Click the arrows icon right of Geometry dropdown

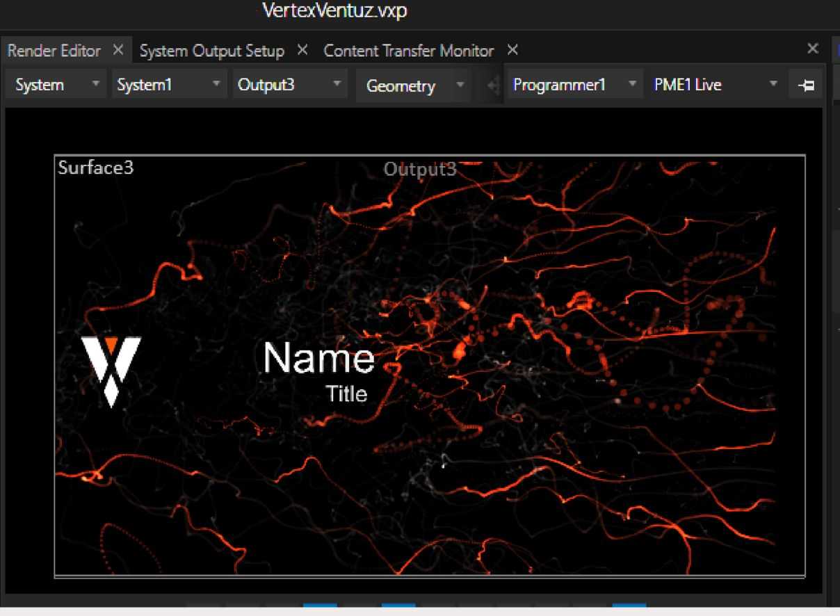click(493, 86)
